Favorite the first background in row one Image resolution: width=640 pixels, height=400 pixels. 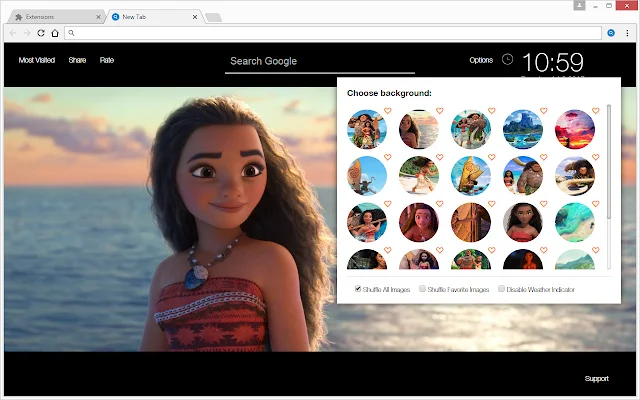387,111
